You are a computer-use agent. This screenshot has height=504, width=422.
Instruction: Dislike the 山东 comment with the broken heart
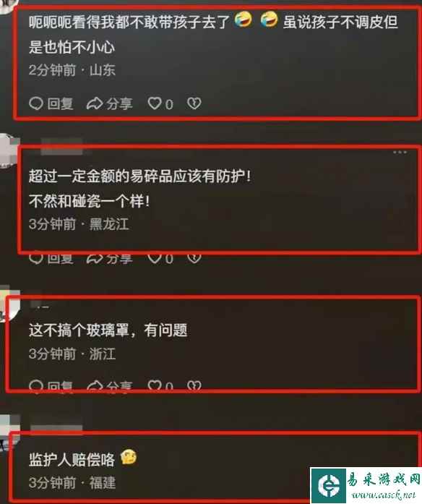point(194,103)
